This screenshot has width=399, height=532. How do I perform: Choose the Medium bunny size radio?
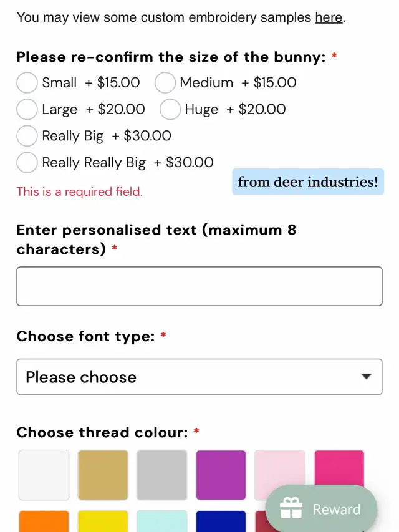[165, 83]
